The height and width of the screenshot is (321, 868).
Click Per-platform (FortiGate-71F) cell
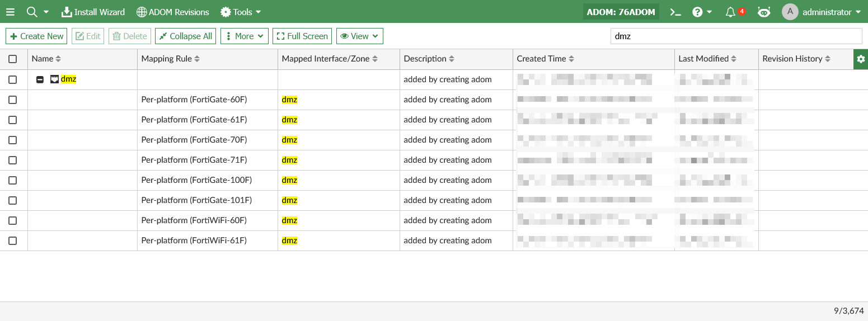[194, 160]
